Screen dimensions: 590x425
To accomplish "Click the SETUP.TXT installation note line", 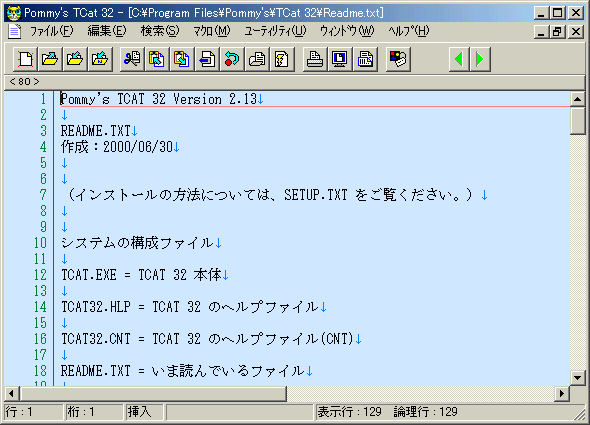I will pyautogui.click(x=270, y=195).
